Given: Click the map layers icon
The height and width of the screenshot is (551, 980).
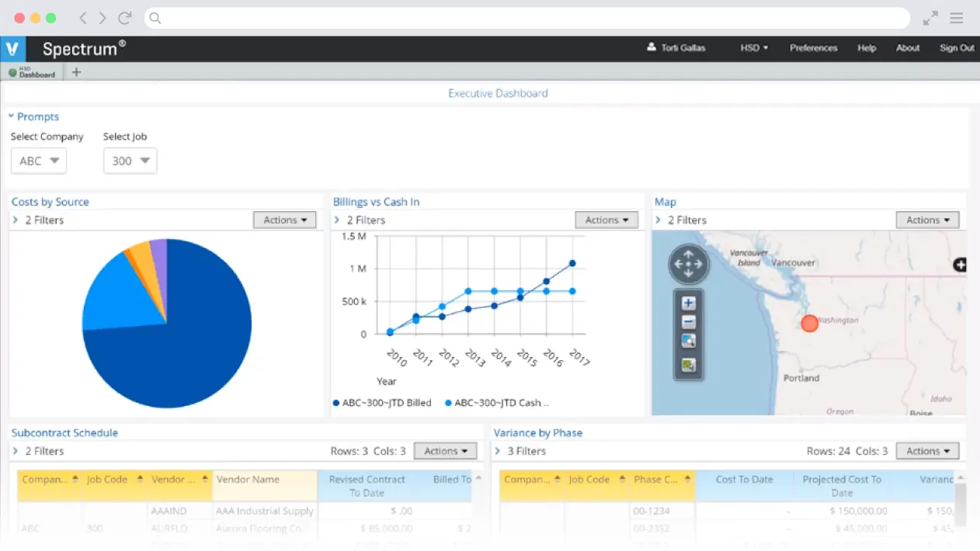Looking at the screenshot, I should coord(688,365).
